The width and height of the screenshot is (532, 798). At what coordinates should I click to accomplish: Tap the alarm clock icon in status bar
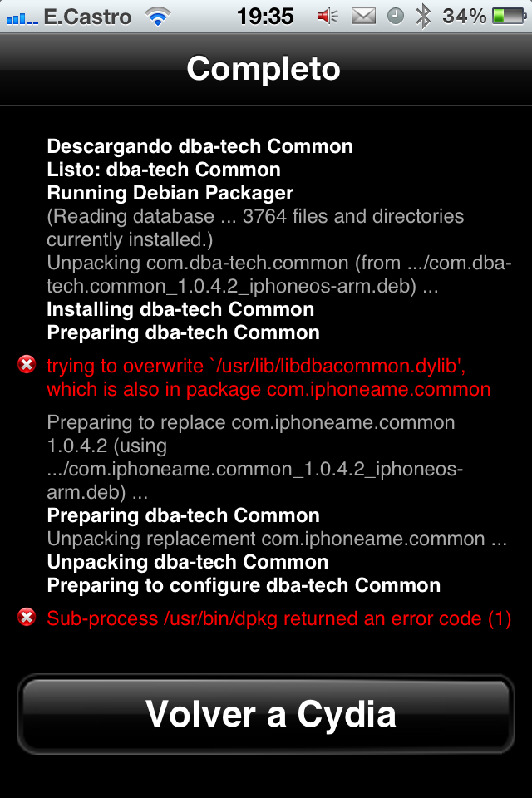click(x=396, y=17)
